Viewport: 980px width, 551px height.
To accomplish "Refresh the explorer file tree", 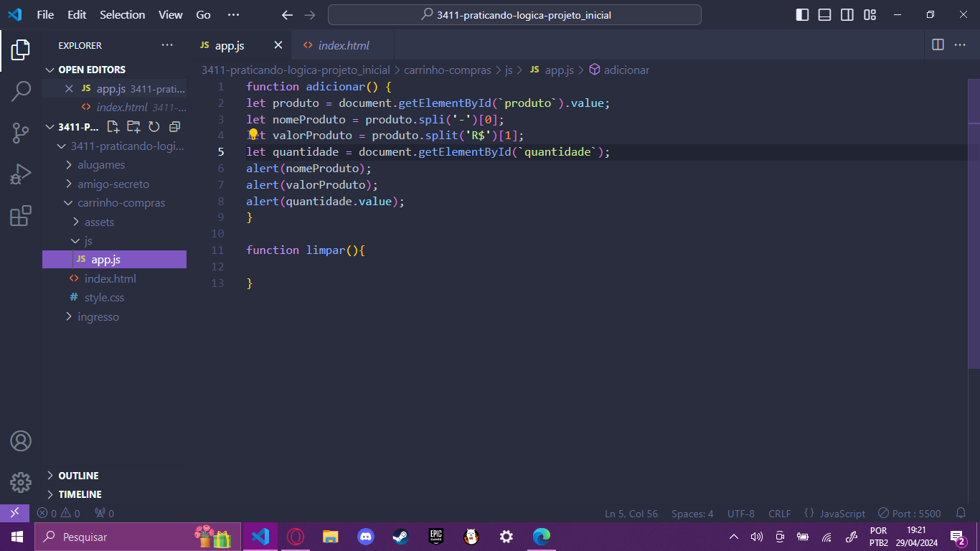I will point(154,127).
